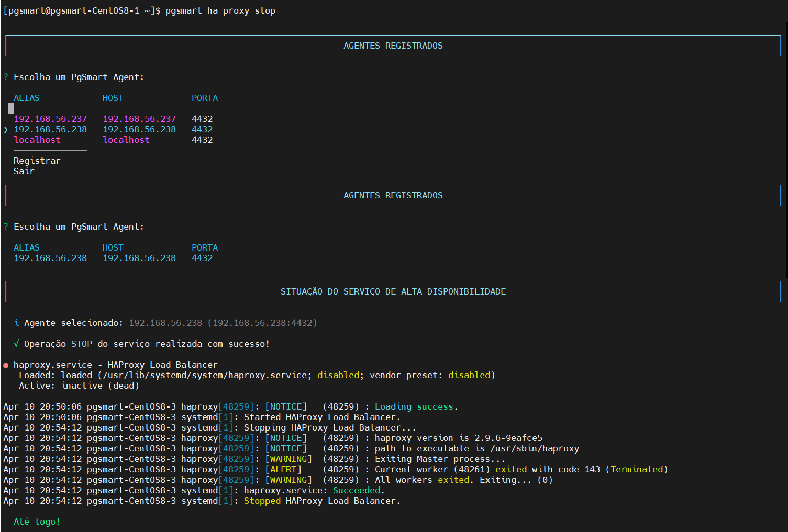
Task: Click localhost in the HOST column
Action: pyautogui.click(x=126, y=140)
